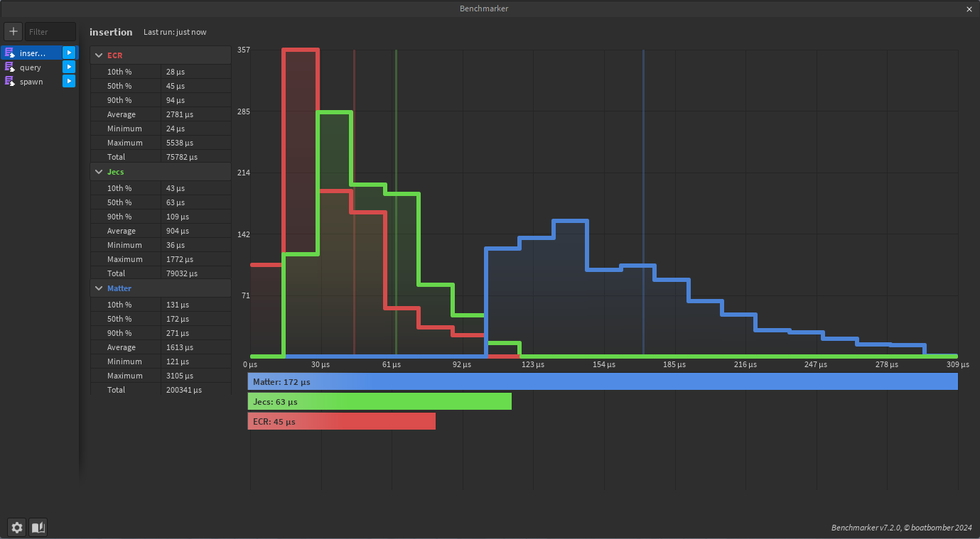Click into the Filter search field
This screenshot has width=980, height=539.
click(x=50, y=31)
